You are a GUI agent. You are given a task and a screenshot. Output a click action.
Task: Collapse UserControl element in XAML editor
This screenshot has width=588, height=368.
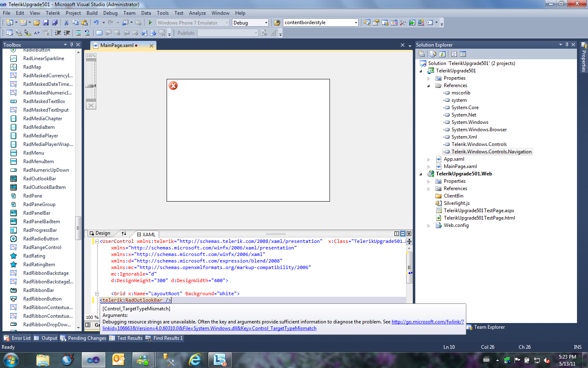[x=97, y=241]
